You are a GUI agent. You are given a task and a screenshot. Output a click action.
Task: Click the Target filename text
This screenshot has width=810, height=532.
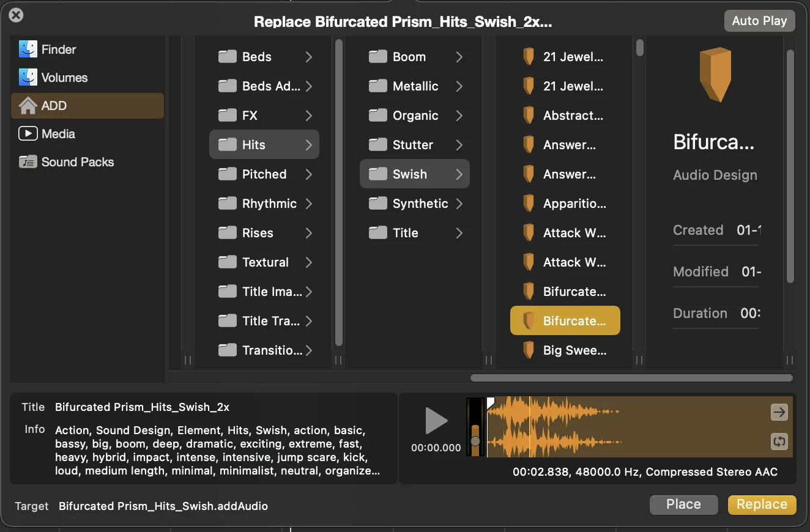[163, 506]
